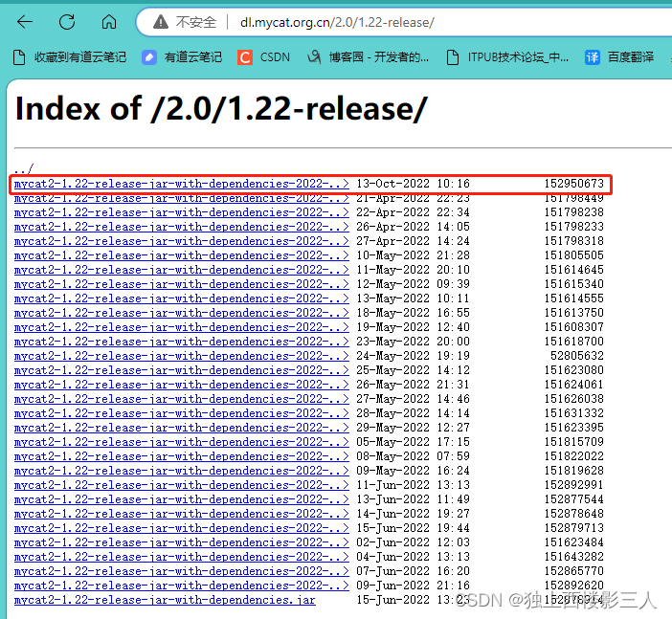Go back using the browser back arrow
The height and width of the screenshot is (619, 672).
pos(25,21)
